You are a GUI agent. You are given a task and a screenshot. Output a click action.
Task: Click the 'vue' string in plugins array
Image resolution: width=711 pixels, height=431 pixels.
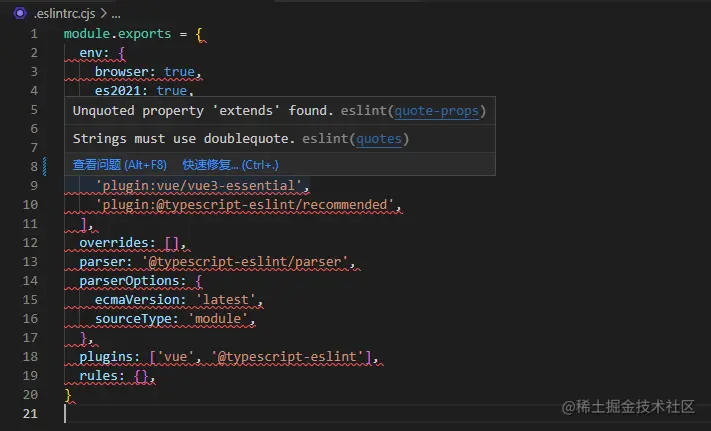click(x=175, y=357)
